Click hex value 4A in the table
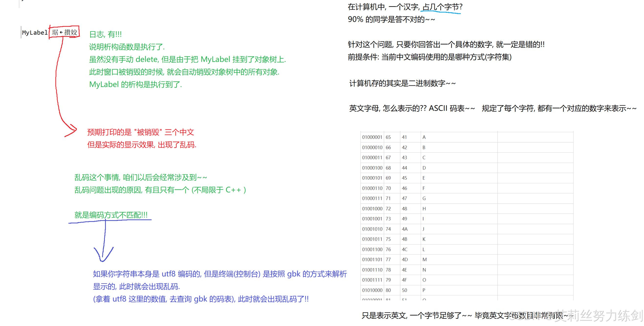 pyautogui.click(x=405, y=229)
